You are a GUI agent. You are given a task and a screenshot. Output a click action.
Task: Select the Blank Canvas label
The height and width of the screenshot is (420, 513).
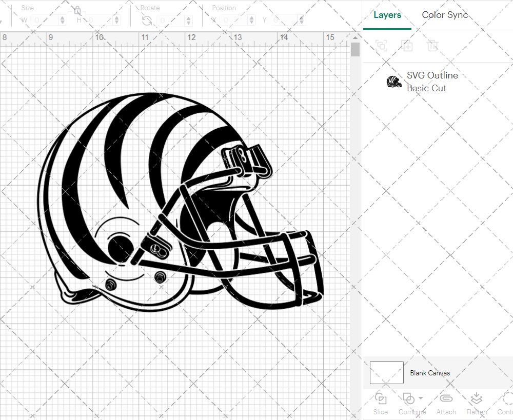[x=430, y=373]
